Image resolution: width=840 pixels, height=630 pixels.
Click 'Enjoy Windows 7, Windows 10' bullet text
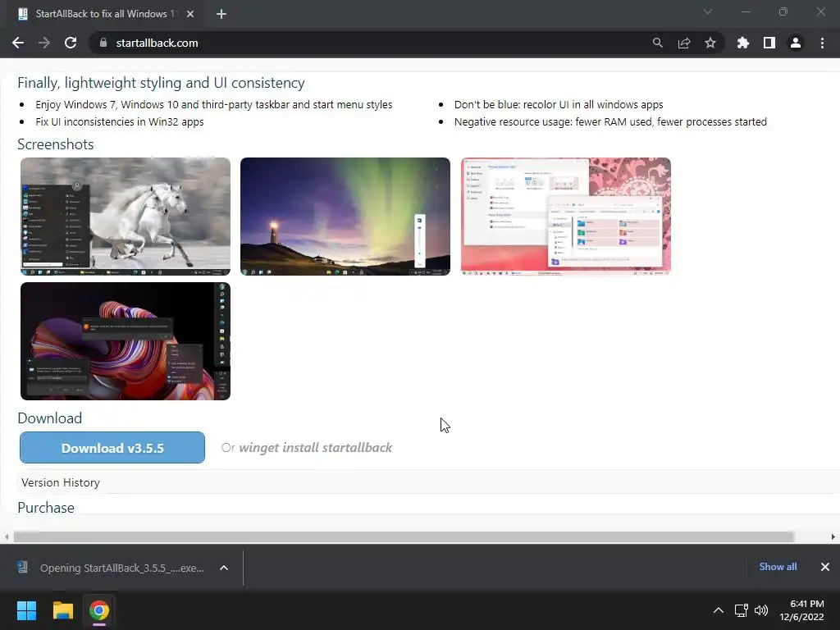(214, 104)
